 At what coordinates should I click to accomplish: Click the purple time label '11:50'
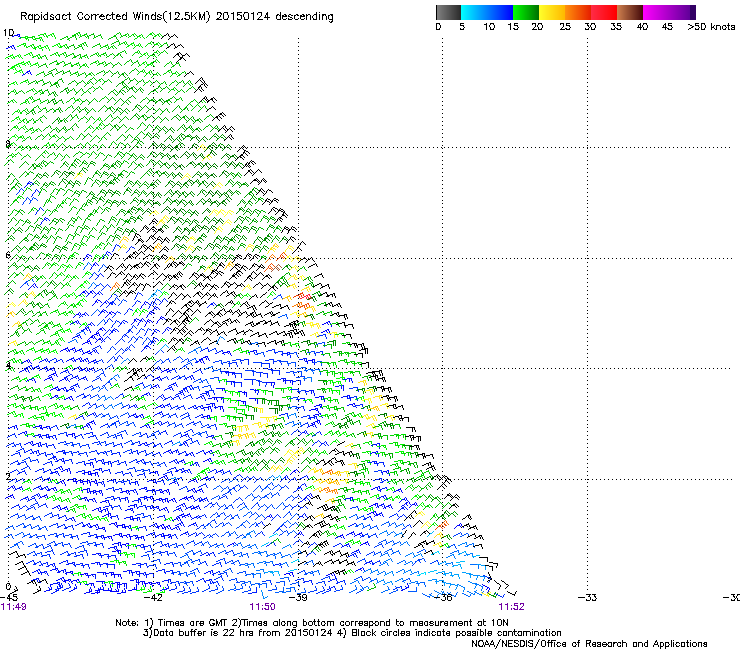pos(262,607)
